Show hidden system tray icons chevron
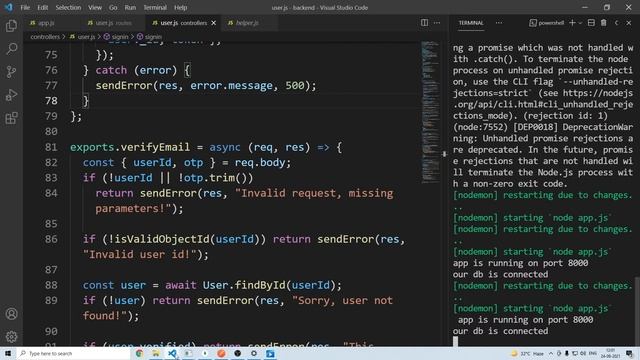The width and height of the screenshot is (640, 360). 551,353
